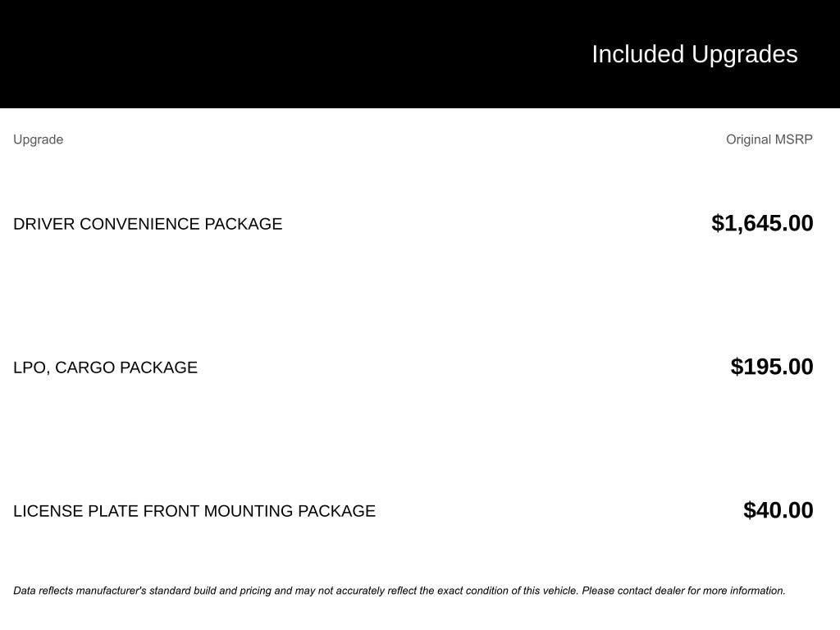The image size is (840, 630).
Task: Click the Included Upgrades heading
Action: click(694, 54)
